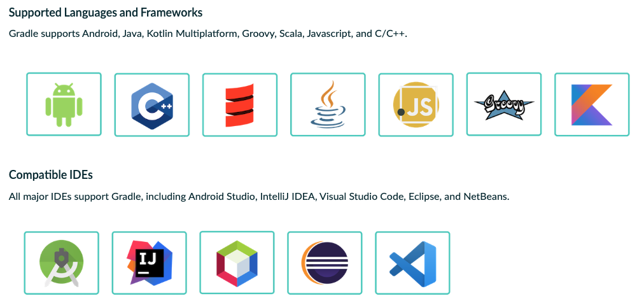644x303 pixels.
Task: Select the NetBeans cube logo
Action: point(237,263)
